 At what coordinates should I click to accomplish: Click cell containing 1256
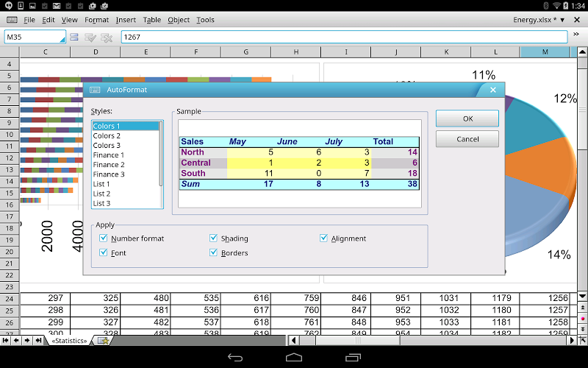(545, 298)
